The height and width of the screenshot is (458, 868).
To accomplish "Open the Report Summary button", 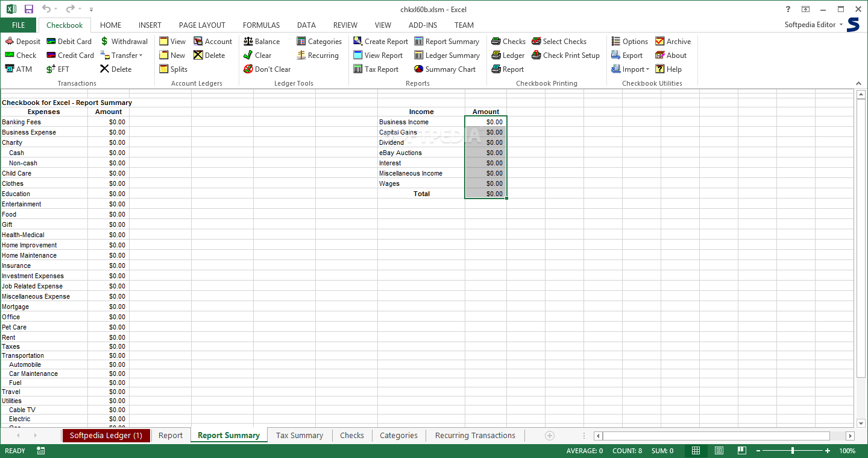I will pos(447,42).
